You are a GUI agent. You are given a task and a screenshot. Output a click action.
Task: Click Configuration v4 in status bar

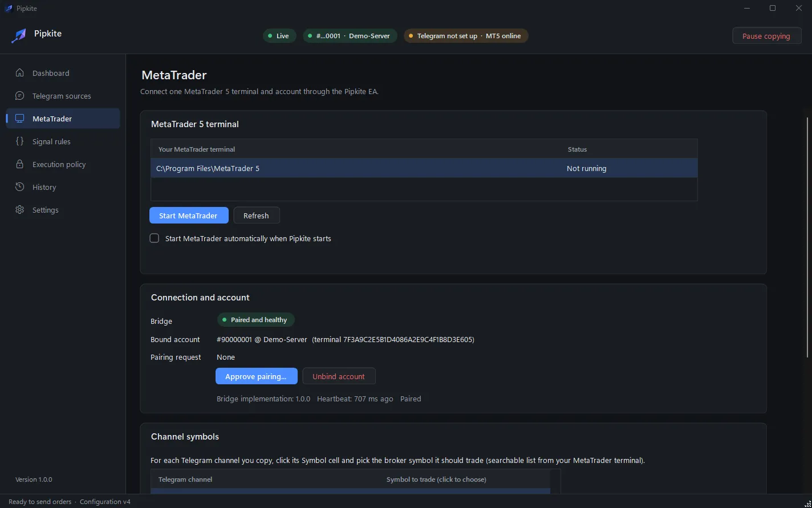point(105,502)
